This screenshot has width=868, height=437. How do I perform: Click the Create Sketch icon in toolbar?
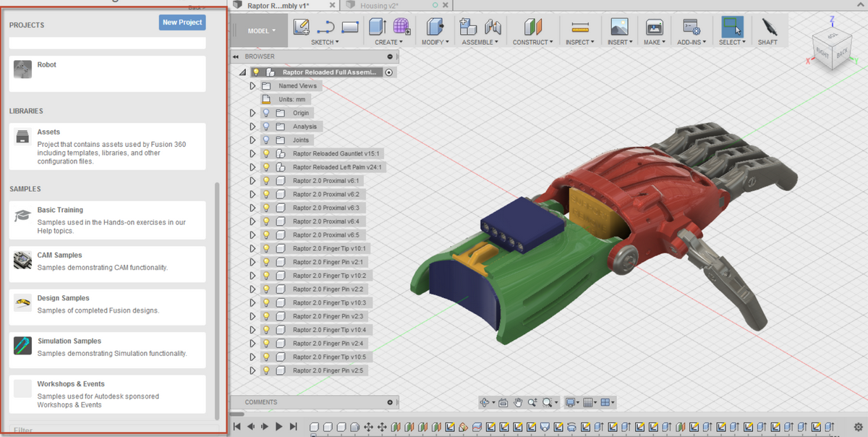point(302,27)
